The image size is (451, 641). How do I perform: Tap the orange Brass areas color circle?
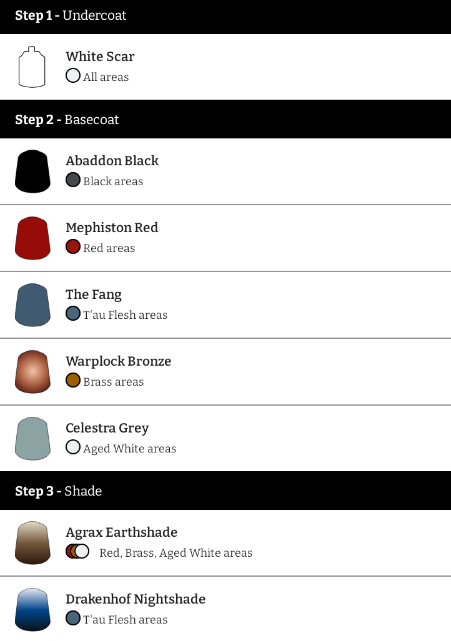tap(73, 380)
